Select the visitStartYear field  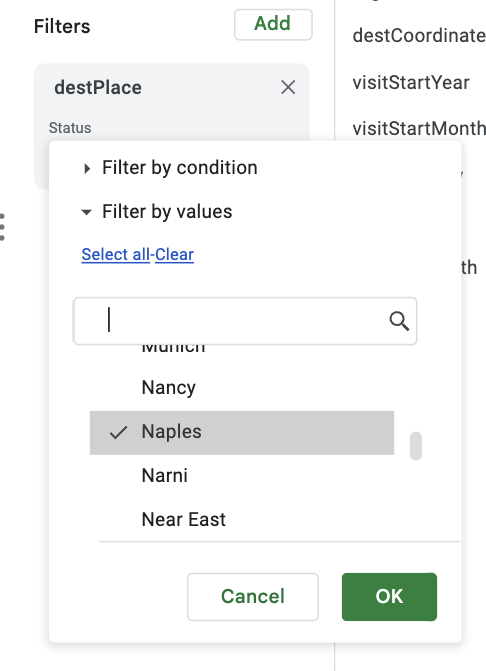(411, 83)
